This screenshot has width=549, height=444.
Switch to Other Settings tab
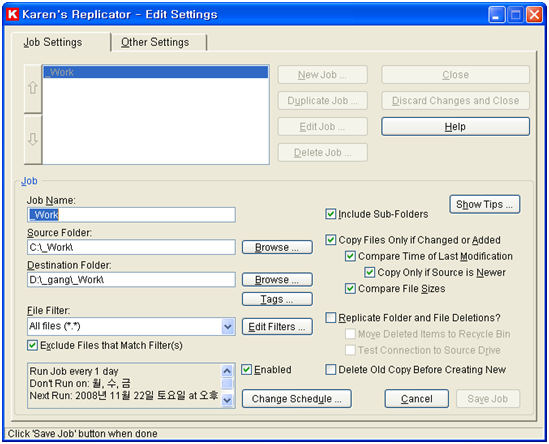point(155,42)
